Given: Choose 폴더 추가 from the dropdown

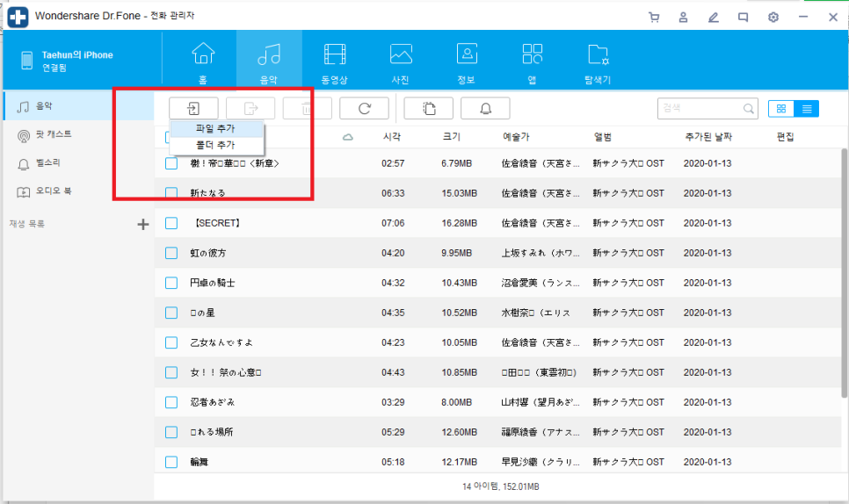Looking at the screenshot, I should [x=216, y=145].
